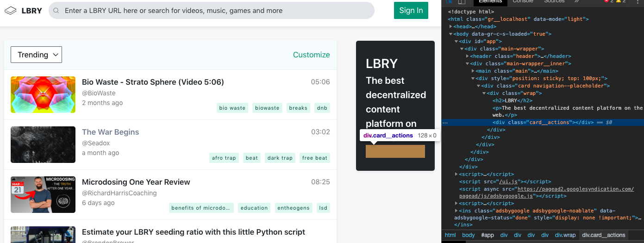Viewport: 644px width, 243px height.
Task: Switch to the Elements tab
Action: pyautogui.click(x=490, y=2)
